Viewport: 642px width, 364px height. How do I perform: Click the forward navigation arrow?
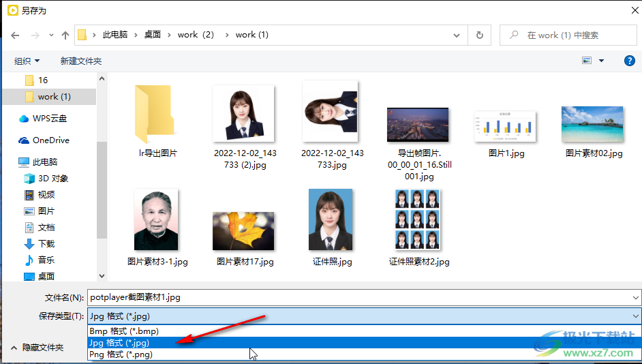(35, 35)
